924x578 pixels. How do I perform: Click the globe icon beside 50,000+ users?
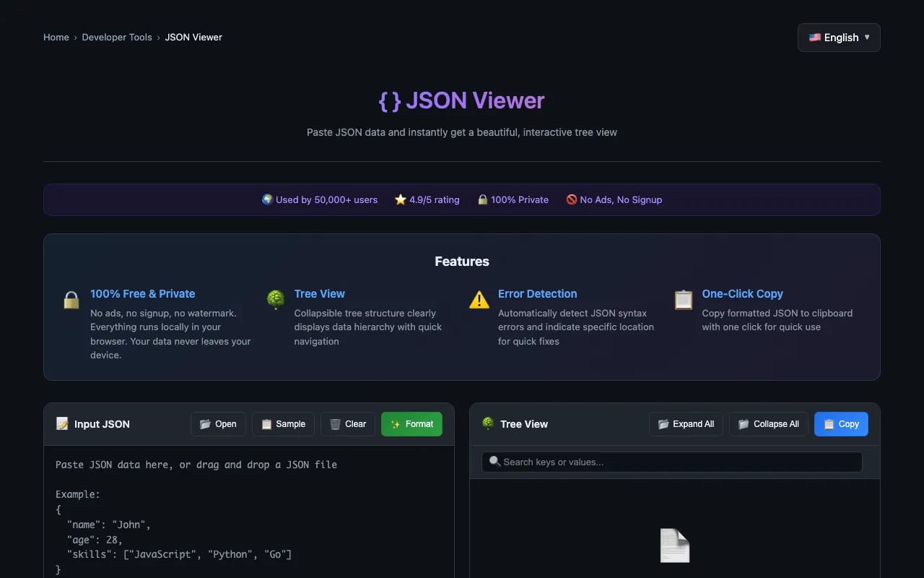267,199
